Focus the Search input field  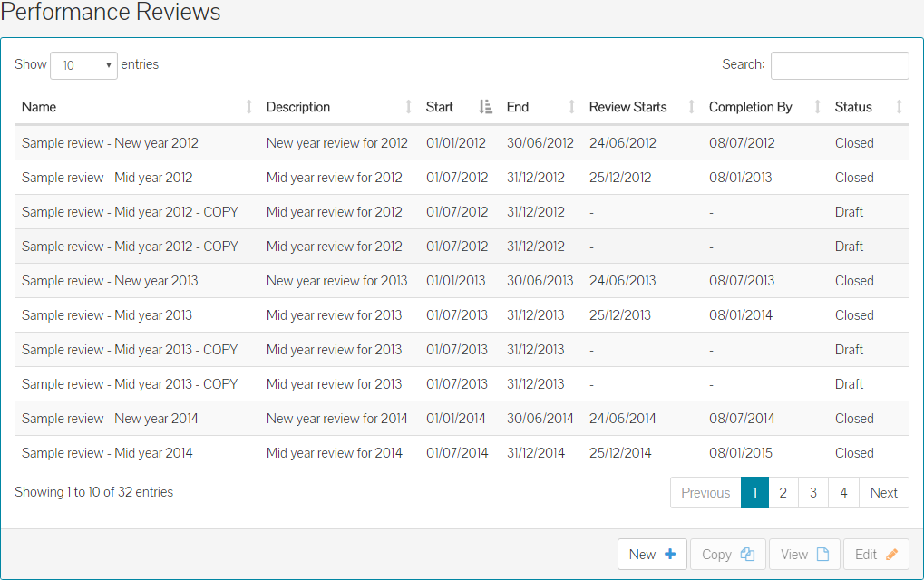pyautogui.click(x=840, y=65)
